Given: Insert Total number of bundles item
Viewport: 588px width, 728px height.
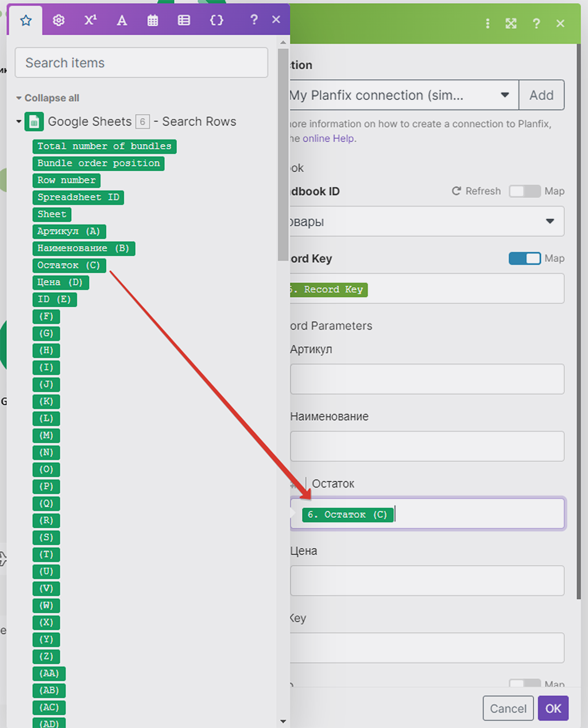Looking at the screenshot, I should click(x=105, y=146).
